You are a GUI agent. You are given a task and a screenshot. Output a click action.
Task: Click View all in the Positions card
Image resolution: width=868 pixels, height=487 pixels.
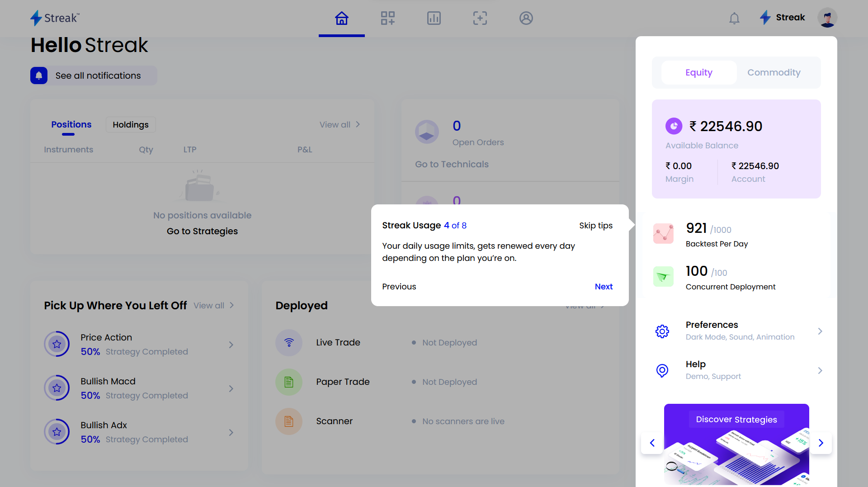(x=340, y=124)
